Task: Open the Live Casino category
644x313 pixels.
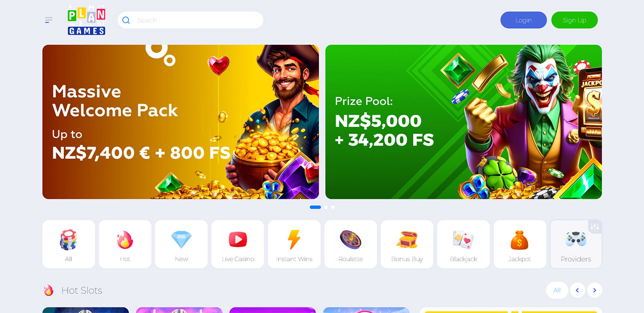Action: click(237, 244)
